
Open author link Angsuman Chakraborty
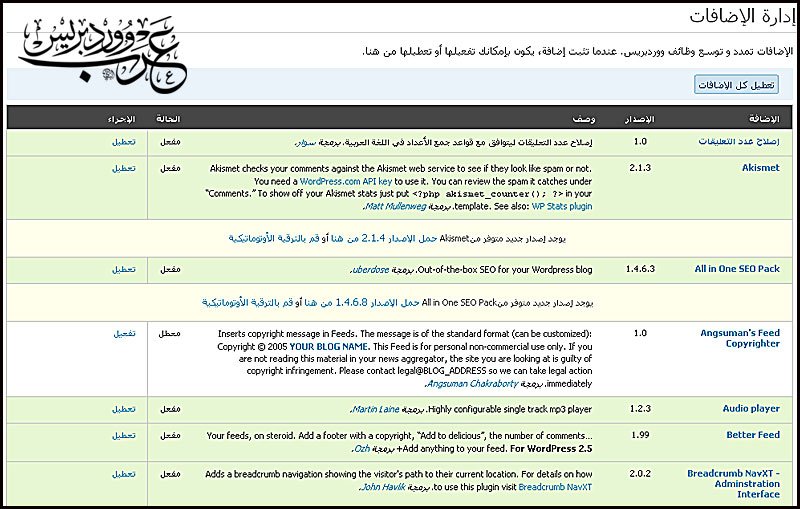click(x=472, y=384)
